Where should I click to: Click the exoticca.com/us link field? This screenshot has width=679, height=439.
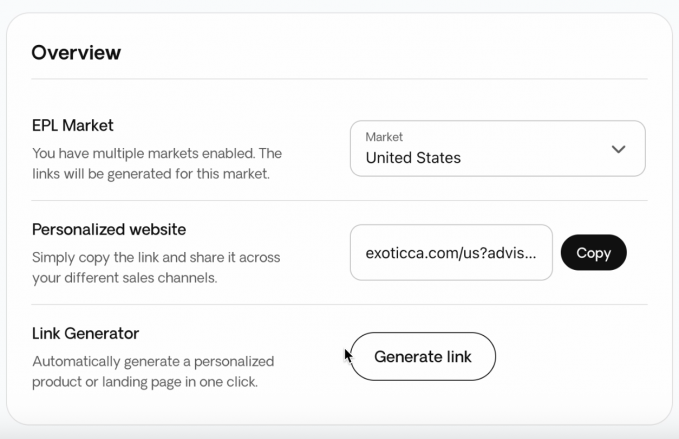(451, 253)
